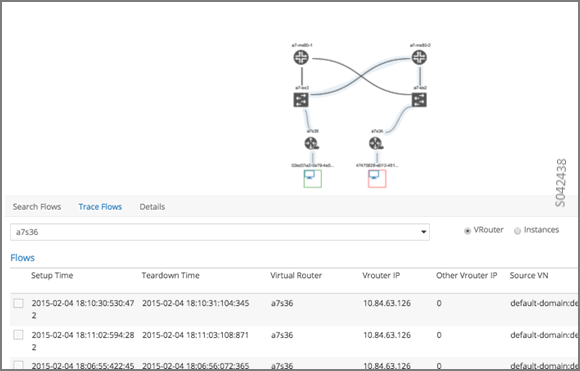Click 10.84.63.126 in the 18:11:02 flow row
The width and height of the screenshot is (580, 371).
point(387,335)
